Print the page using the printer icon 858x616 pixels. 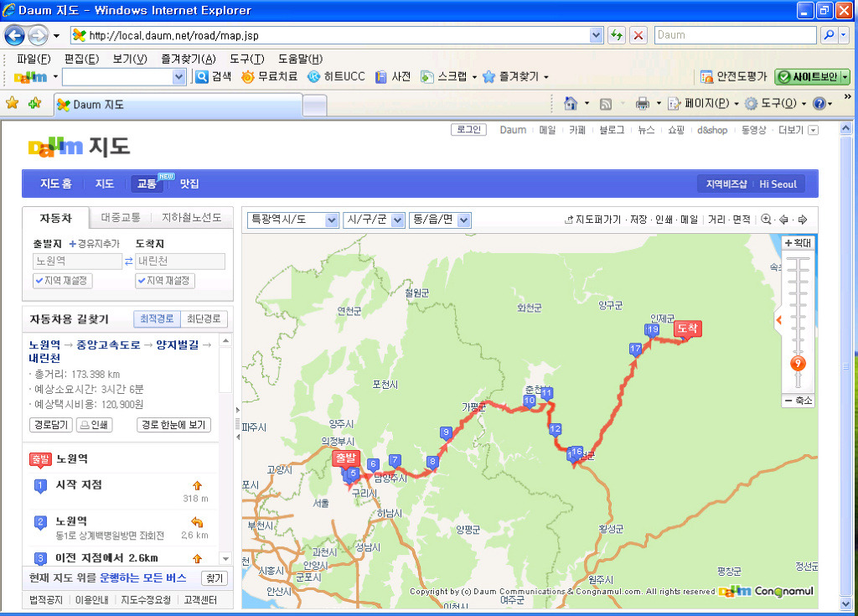coord(643,103)
